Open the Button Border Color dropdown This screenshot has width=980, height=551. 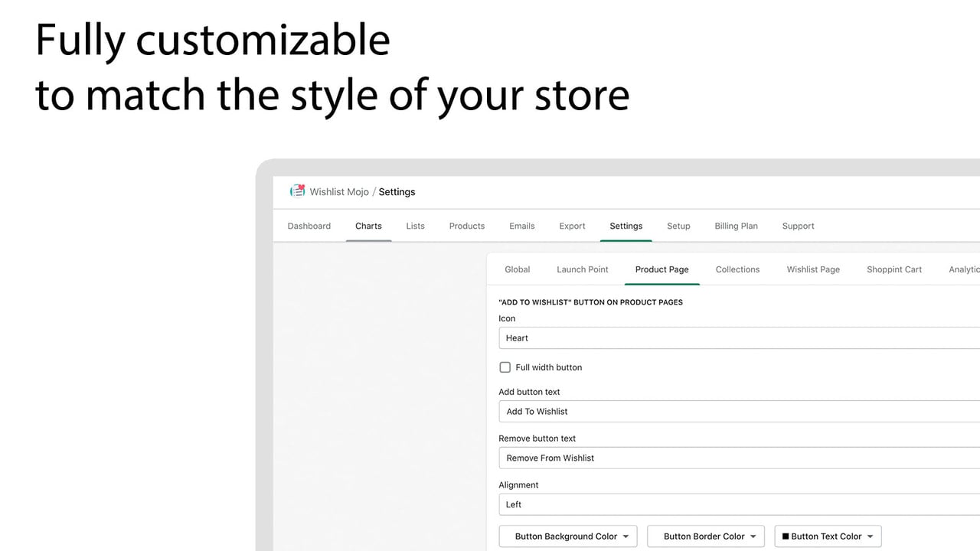(705, 536)
